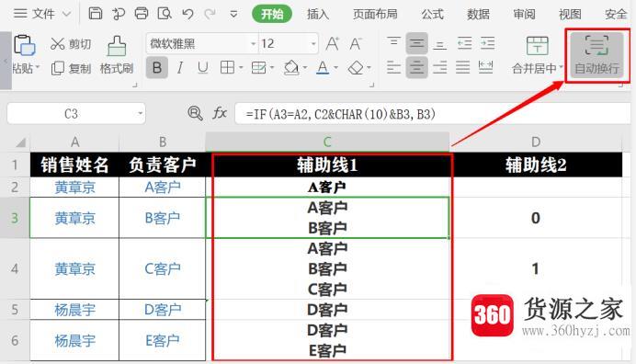Expand the font color dropdown arrow
The width and height of the screenshot is (636, 364).
[335, 67]
